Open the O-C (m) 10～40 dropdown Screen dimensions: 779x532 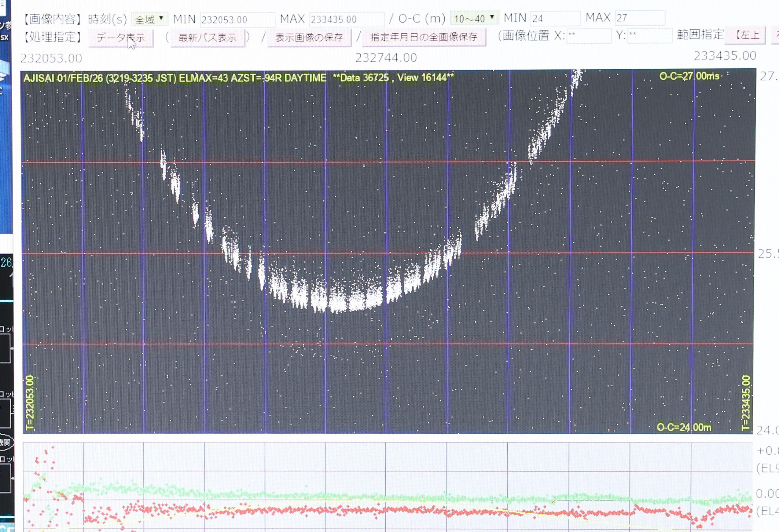point(474,18)
